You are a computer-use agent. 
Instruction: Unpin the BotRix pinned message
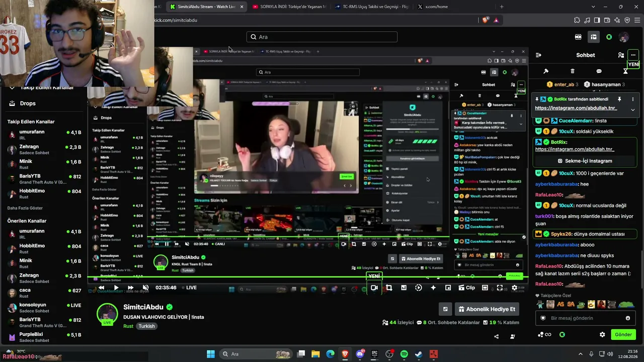coord(619,100)
